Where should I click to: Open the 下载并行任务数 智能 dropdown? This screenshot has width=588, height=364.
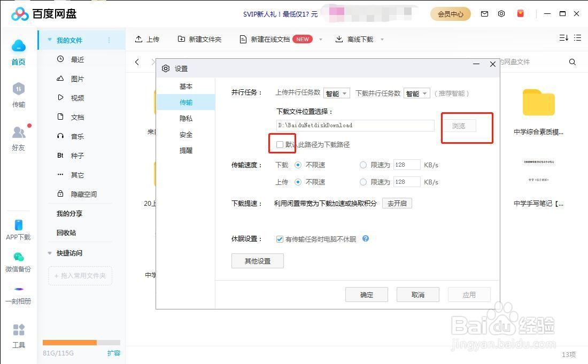(x=416, y=93)
